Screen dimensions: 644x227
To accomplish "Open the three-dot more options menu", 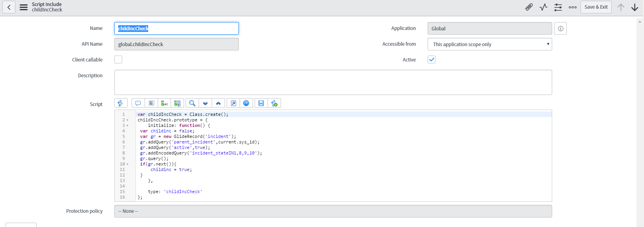I will point(573,7).
